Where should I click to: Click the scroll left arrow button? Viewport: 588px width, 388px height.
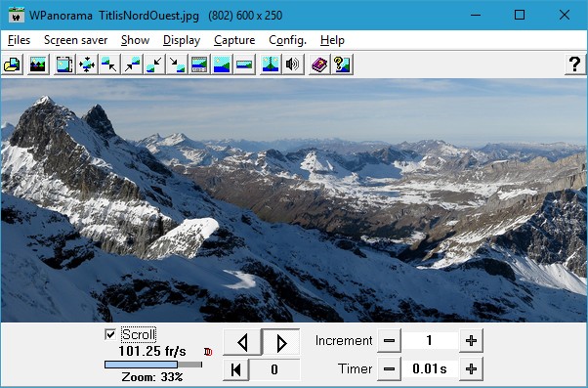[242, 342]
